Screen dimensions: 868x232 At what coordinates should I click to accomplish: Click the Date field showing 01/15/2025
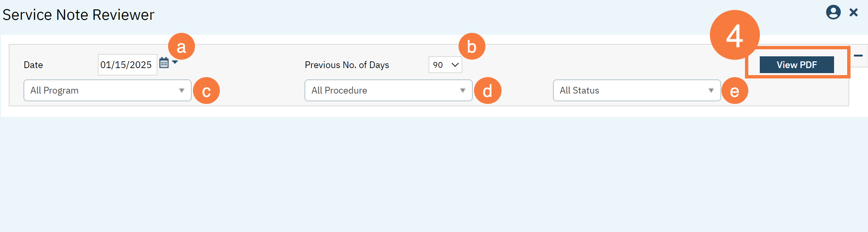127,65
